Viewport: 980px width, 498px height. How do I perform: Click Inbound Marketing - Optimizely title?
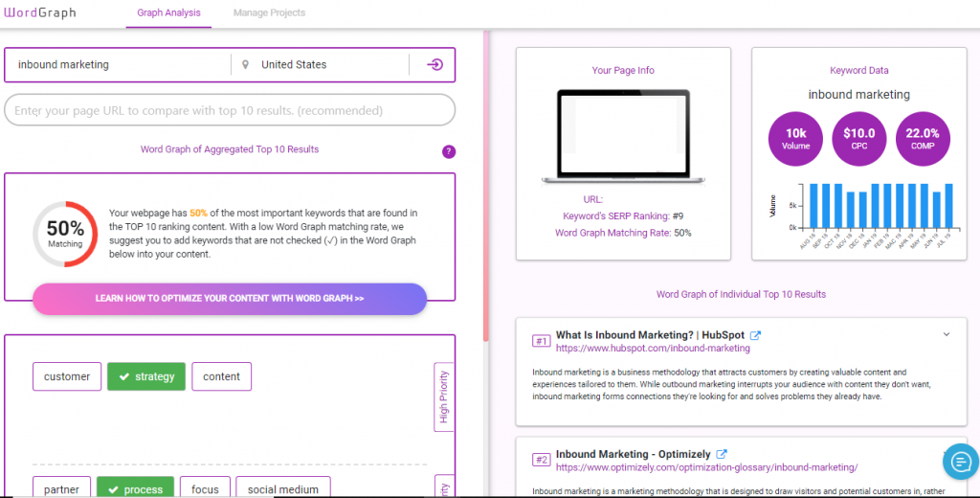[634, 454]
